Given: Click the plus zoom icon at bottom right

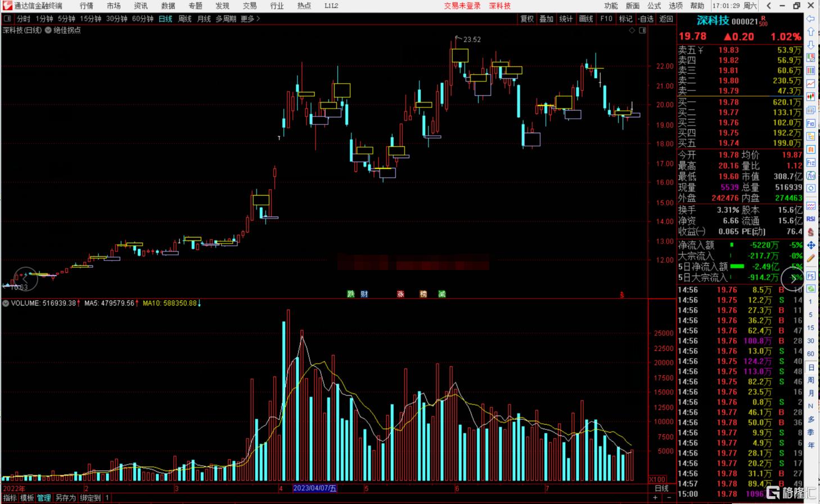Looking at the screenshot, I should 655,498.
